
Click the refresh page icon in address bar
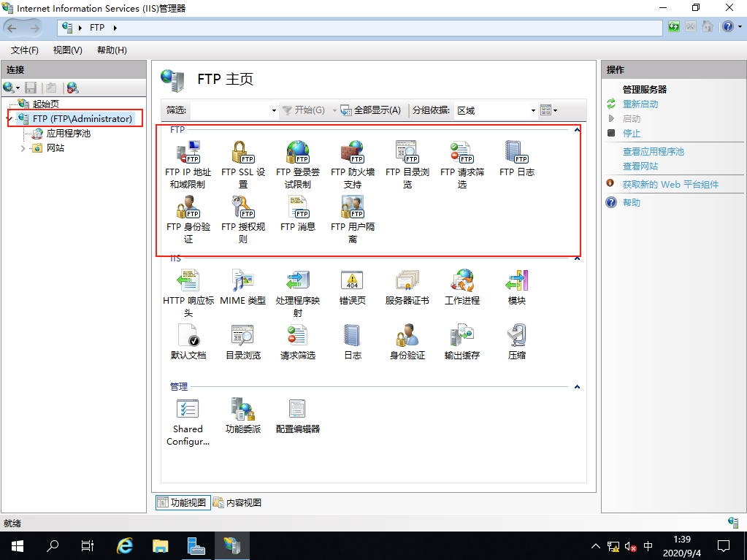tap(674, 27)
